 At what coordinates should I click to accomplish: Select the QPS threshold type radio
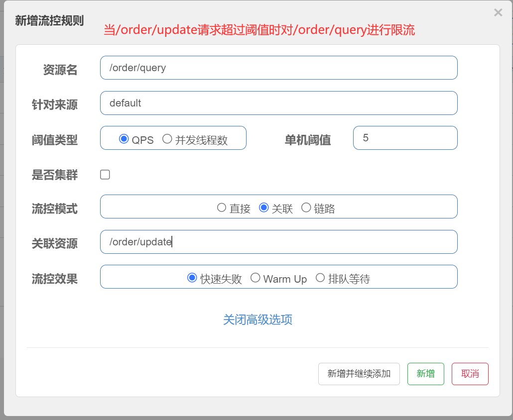[124, 139]
